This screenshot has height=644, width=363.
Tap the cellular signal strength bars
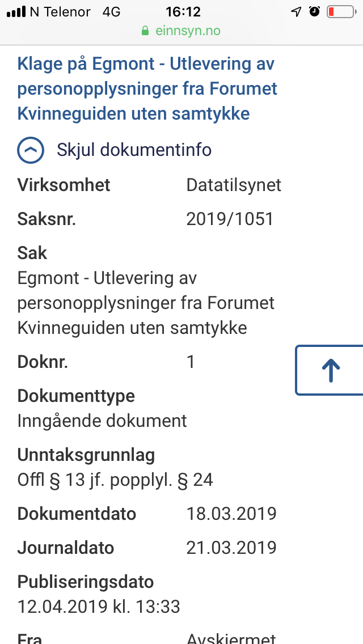(16, 12)
